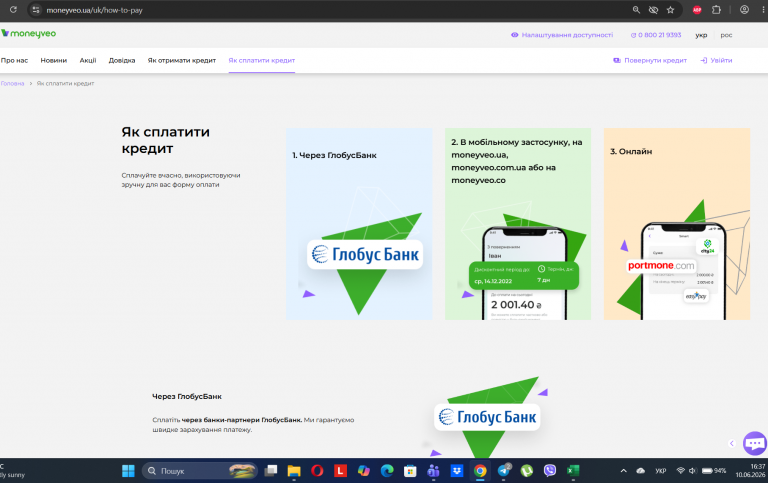Switch to Chrome in the taskbar
The height and width of the screenshot is (483, 768).
click(480, 471)
